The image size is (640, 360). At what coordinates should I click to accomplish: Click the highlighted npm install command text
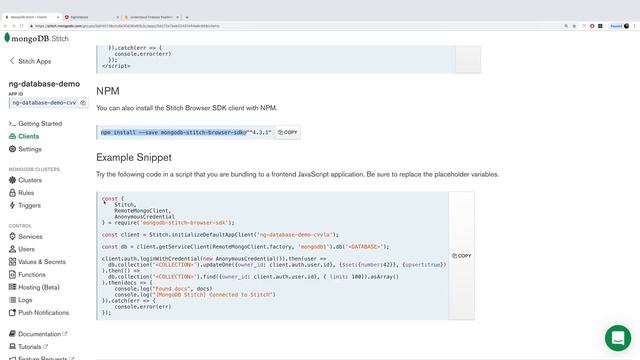173,132
